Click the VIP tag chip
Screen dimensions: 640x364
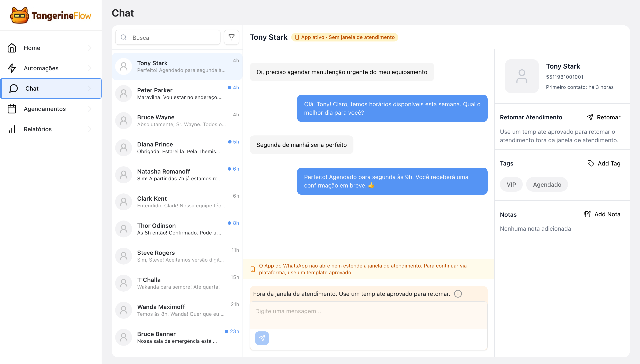511,185
